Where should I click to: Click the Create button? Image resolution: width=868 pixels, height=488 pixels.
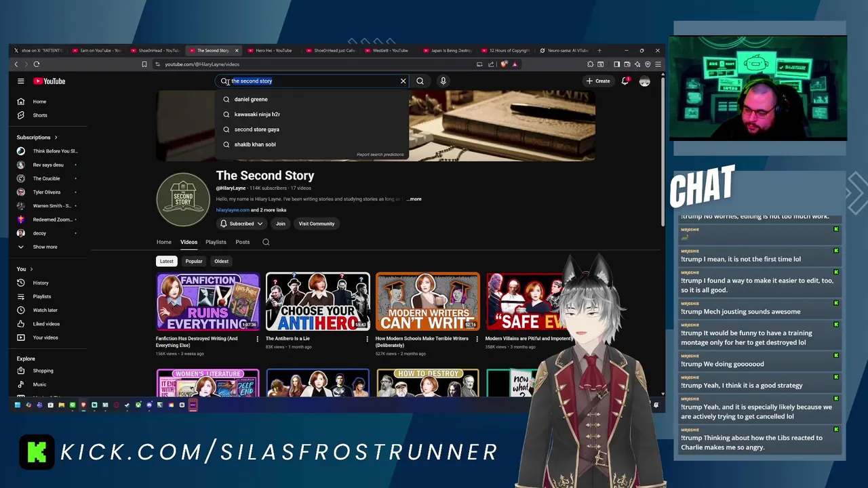pos(598,81)
